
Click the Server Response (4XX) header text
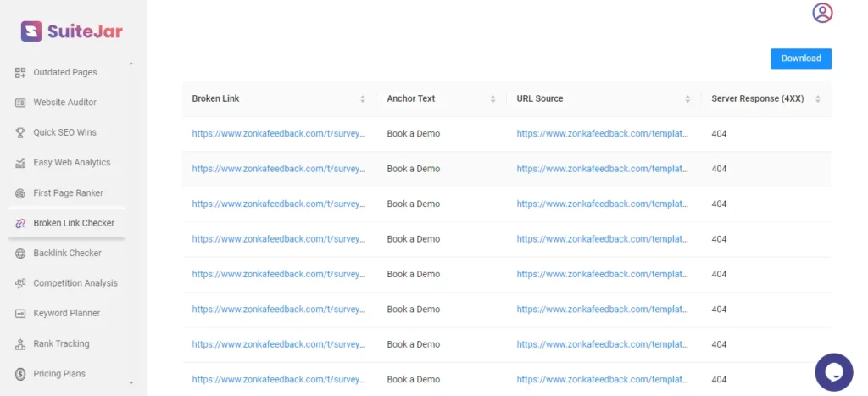click(757, 98)
